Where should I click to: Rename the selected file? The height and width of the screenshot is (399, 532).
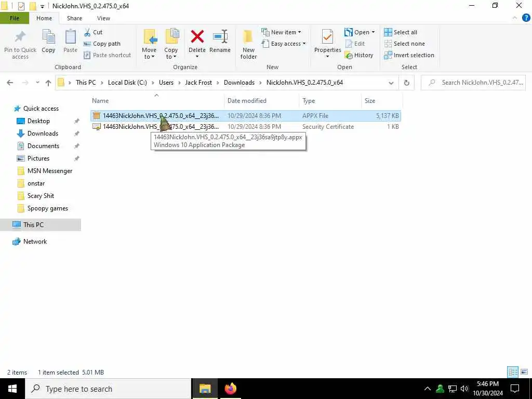pos(220,41)
